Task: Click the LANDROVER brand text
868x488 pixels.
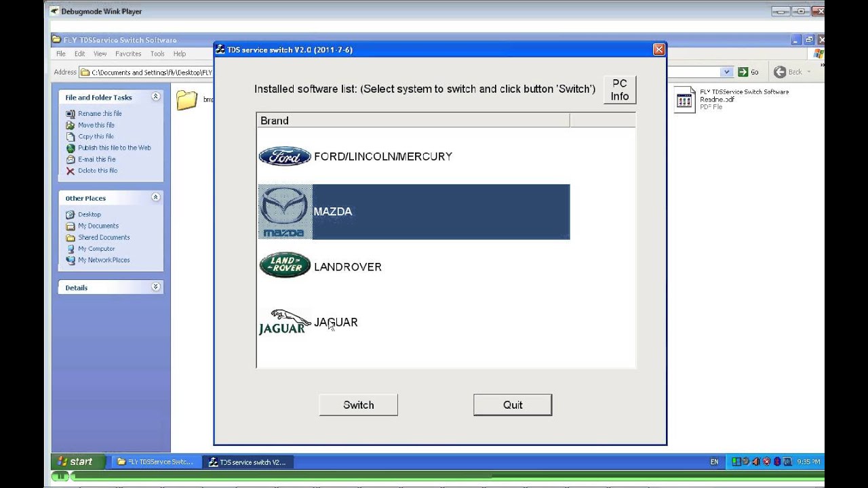Action: click(348, 267)
